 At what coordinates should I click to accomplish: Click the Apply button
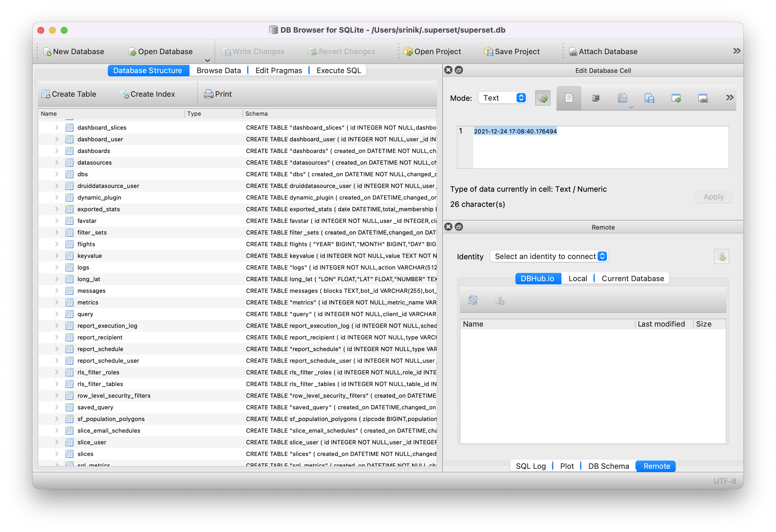714,197
